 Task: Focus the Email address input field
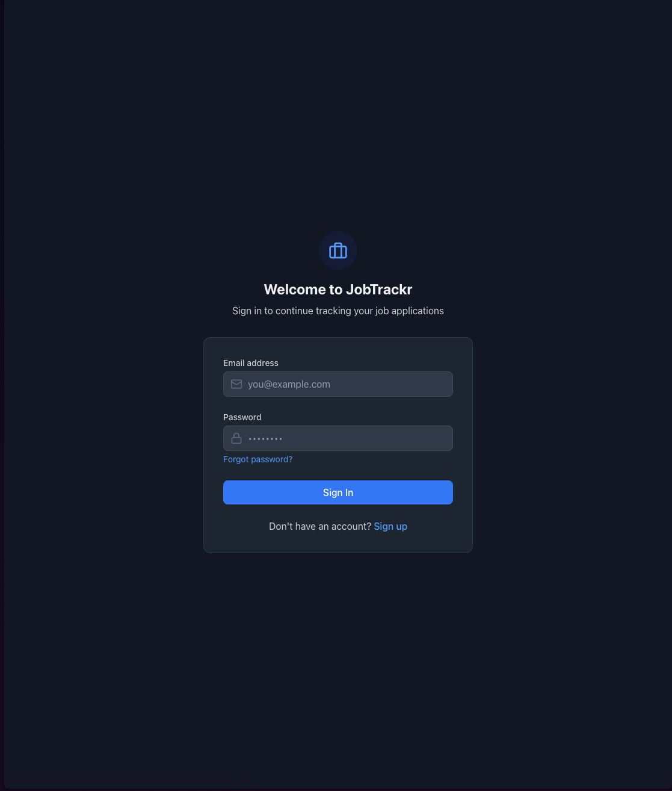(338, 384)
